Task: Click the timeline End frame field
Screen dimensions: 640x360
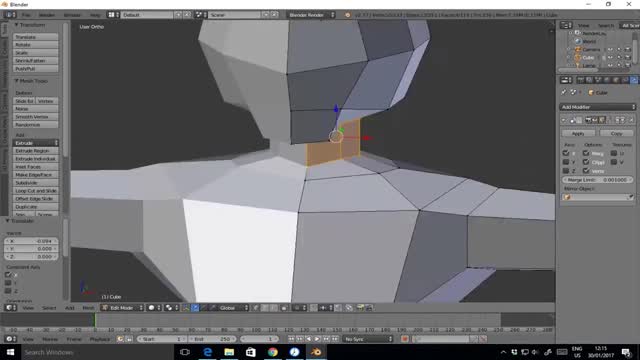Action: coord(212,339)
